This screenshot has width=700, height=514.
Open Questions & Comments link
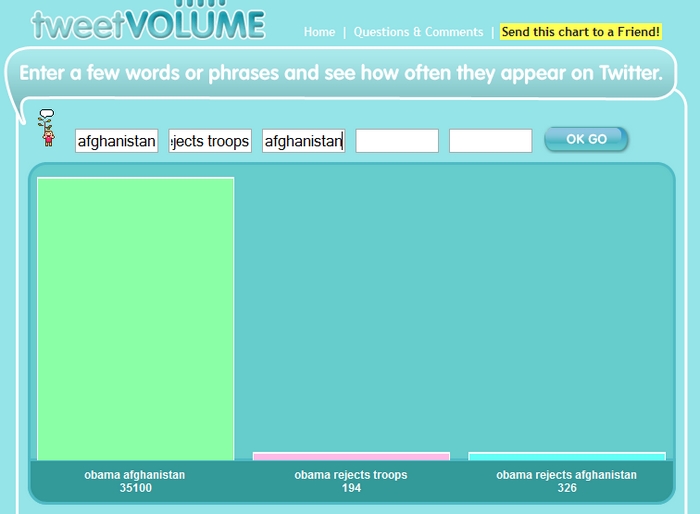(x=418, y=32)
